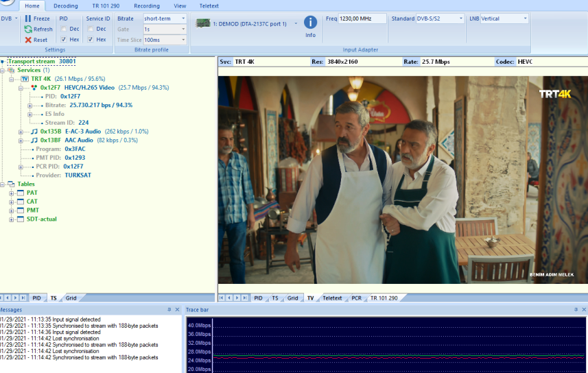This screenshot has width=588, height=373.
Task: Expand the PAT table node
Action: click(11, 193)
